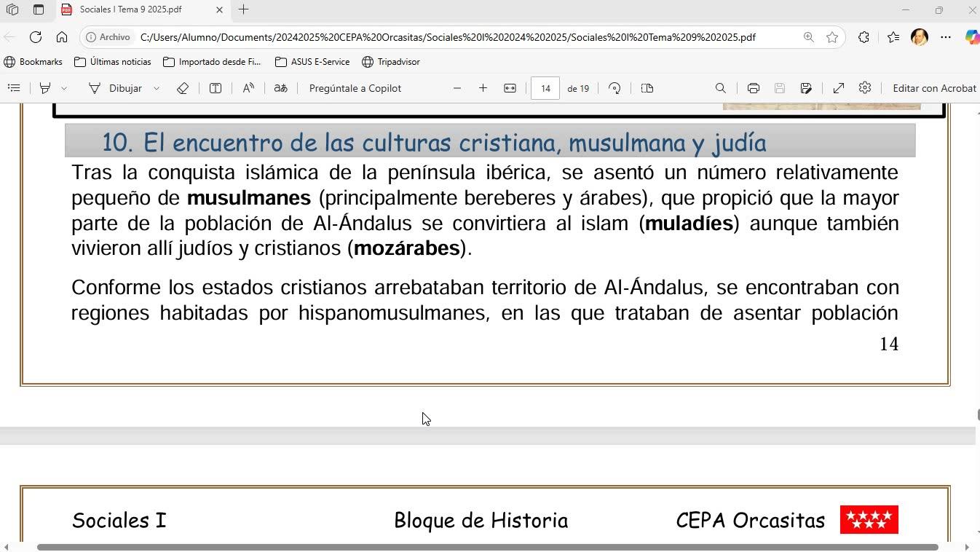Open the address bar zoom indicator
This screenshot has height=552, width=980.
coord(808,37)
